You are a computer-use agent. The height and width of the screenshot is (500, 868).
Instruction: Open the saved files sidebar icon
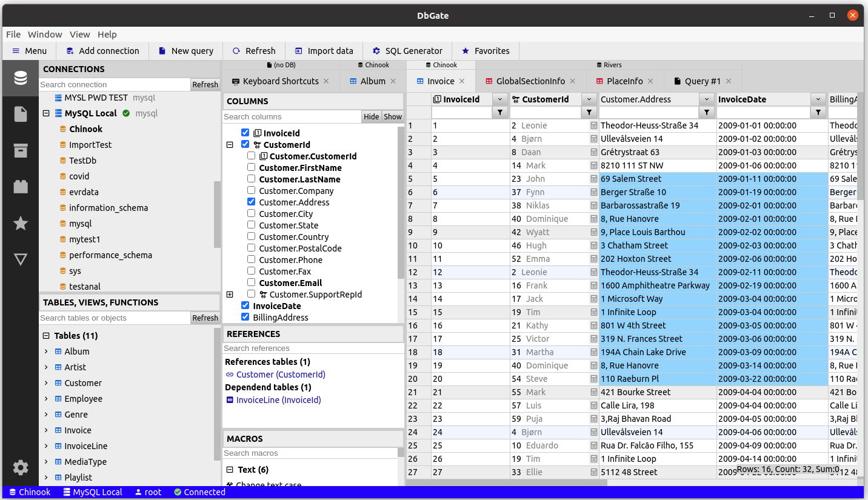click(21, 115)
